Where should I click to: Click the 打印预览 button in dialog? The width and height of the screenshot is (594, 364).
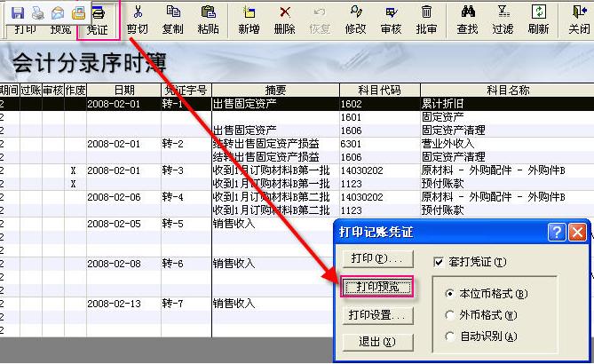377,287
